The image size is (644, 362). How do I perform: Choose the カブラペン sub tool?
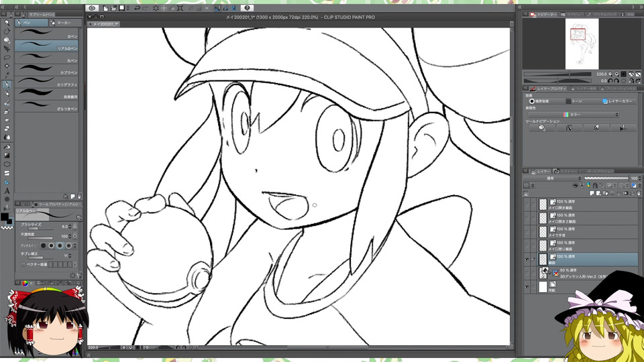tap(46, 69)
